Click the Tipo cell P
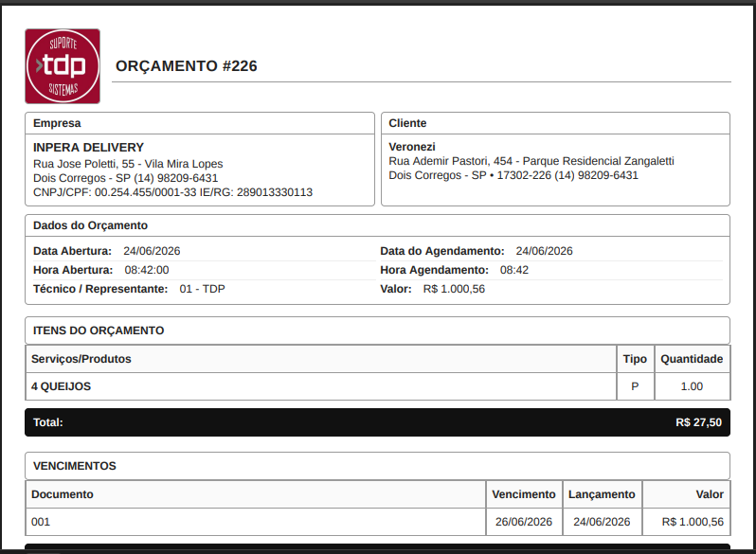Viewport: 756px width, 554px height. coord(635,386)
